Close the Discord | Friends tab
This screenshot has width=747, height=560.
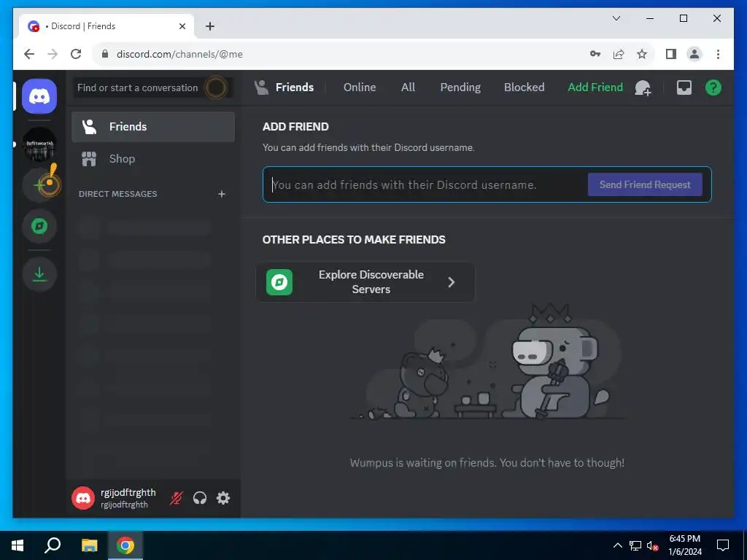(182, 26)
